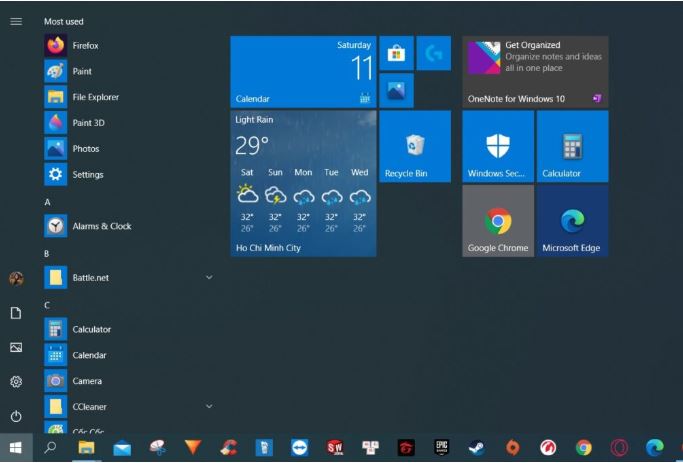Click the user account avatar in Start rail
This screenshot has height=463, width=683.
pyautogui.click(x=16, y=278)
